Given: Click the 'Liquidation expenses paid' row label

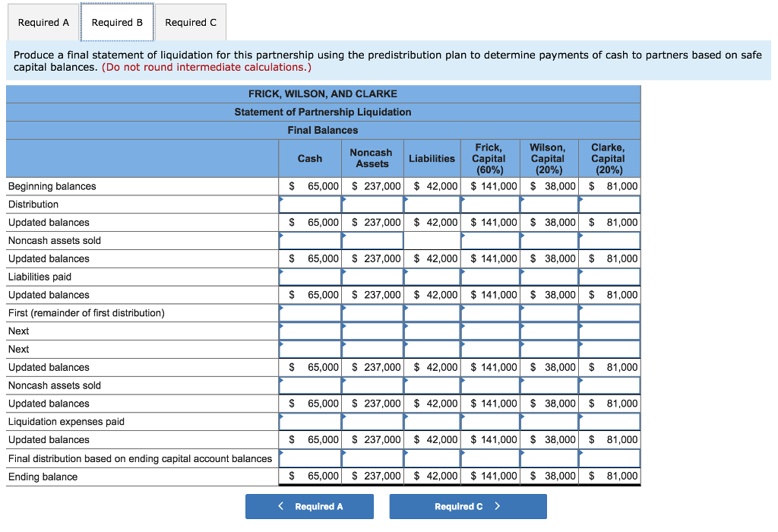Looking at the screenshot, I should [66, 422].
